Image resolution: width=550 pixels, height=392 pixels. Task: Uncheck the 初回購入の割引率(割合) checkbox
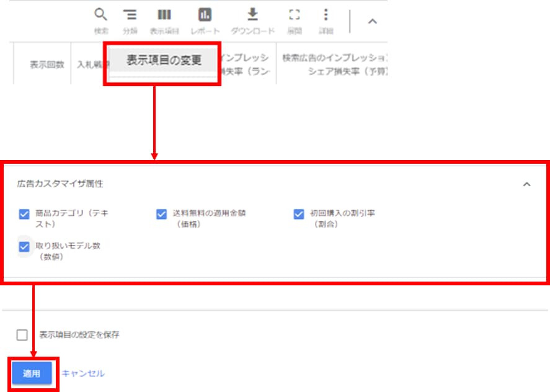click(299, 214)
